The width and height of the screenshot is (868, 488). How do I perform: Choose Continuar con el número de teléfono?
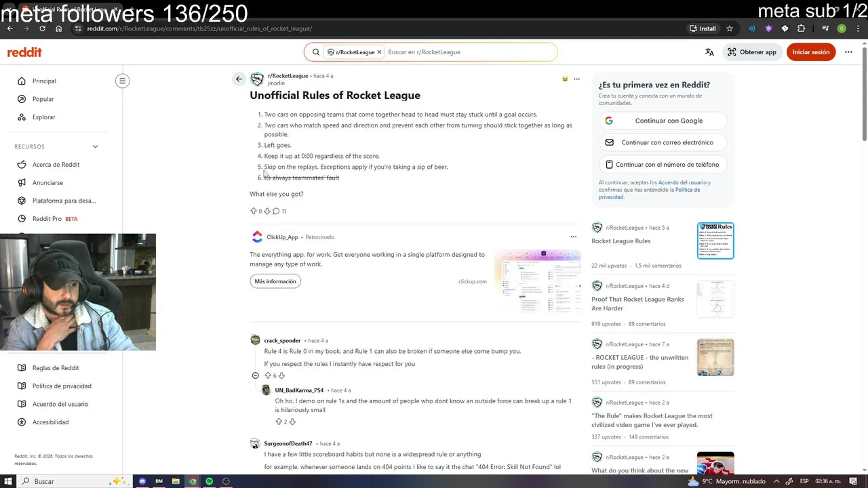point(663,165)
